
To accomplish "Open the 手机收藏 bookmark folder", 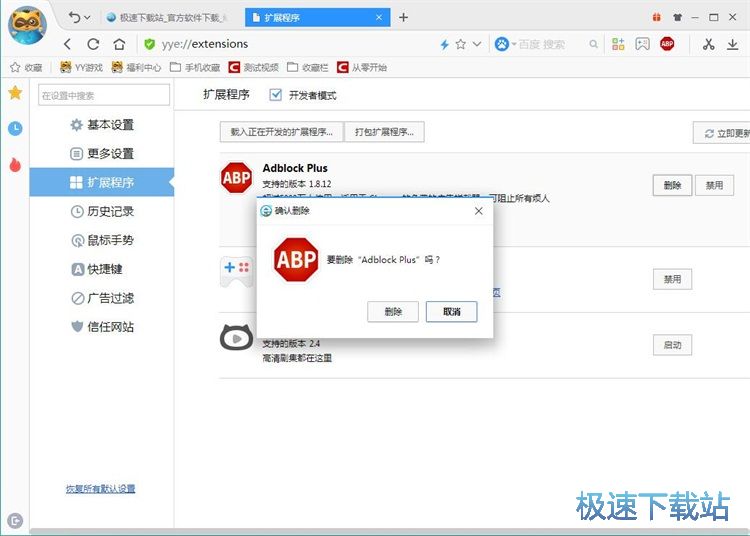I will click(195, 67).
